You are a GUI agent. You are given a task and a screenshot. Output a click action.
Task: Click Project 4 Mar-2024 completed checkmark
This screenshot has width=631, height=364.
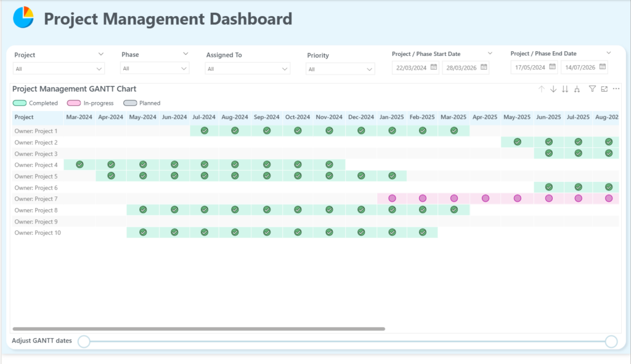click(x=79, y=164)
